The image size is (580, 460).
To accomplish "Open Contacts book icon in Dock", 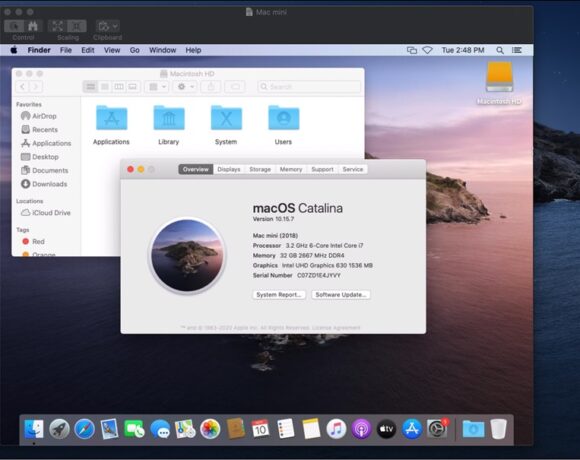I will tap(235, 429).
